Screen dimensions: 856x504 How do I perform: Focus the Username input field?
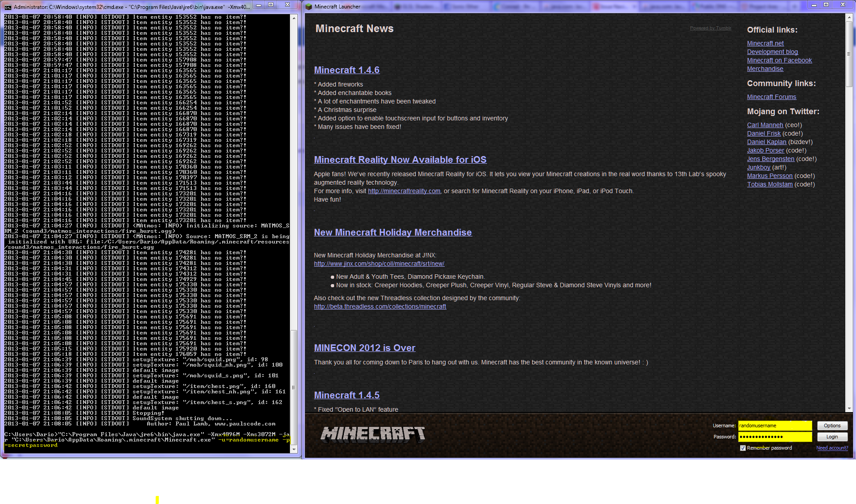click(x=775, y=426)
